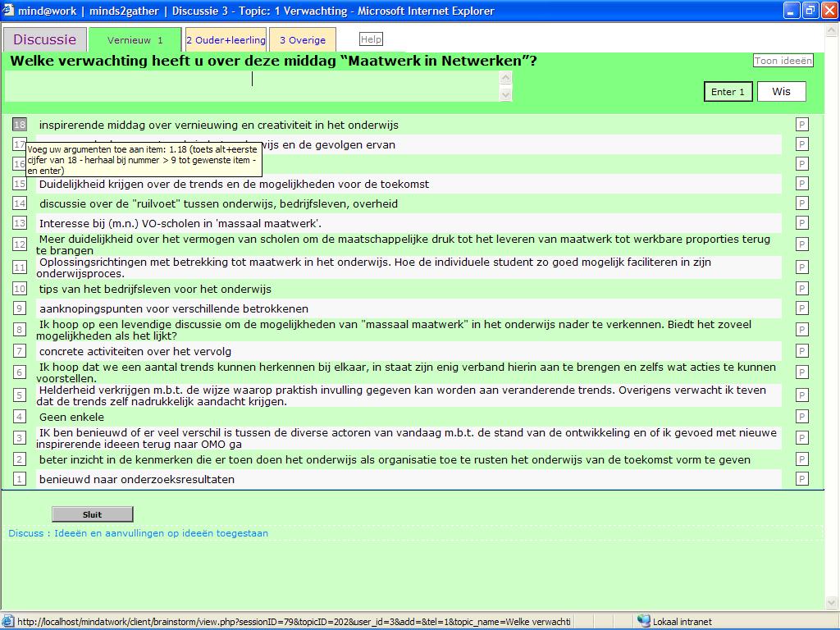The image size is (840, 630).
Task: Select number box 10 for bedrijfsleven tips
Action: click(20, 289)
